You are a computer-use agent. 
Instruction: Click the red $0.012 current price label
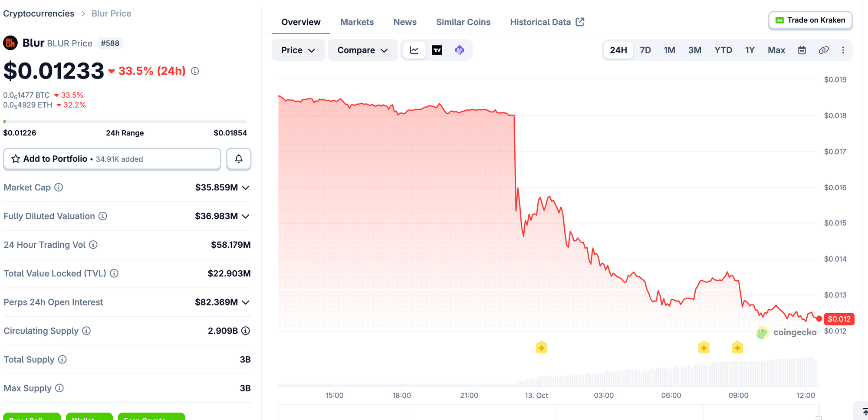[839, 319]
